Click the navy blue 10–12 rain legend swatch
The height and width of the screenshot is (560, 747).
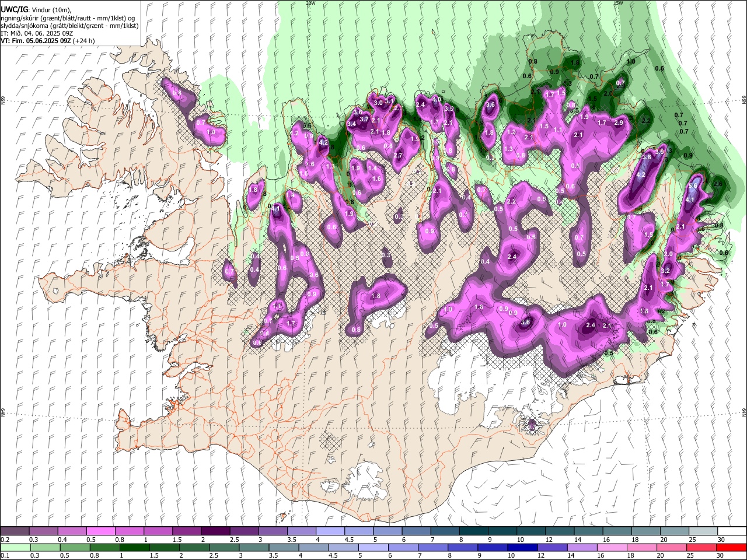tap(522, 548)
